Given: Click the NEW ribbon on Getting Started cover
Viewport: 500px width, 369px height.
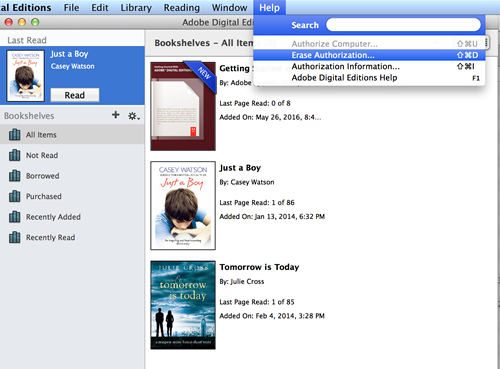Looking at the screenshot, I should point(203,74).
